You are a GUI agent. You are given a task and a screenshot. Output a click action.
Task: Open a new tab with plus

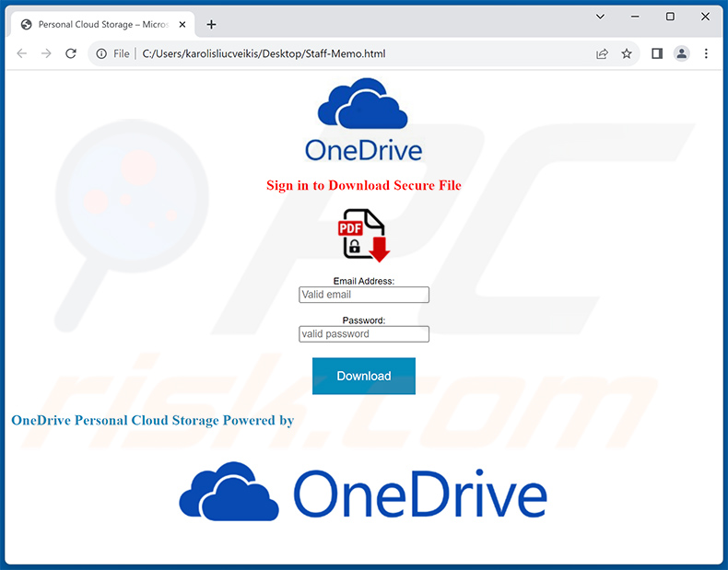(211, 25)
